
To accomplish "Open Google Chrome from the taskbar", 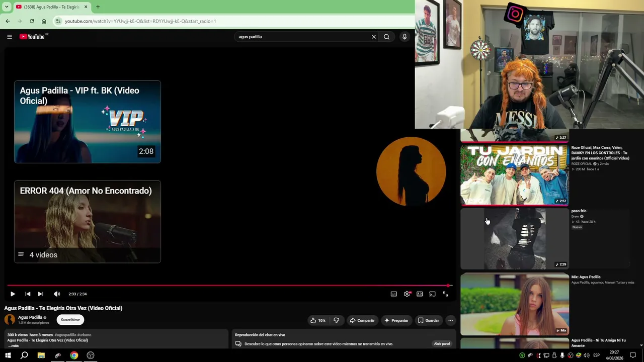I will [x=74, y=355].
